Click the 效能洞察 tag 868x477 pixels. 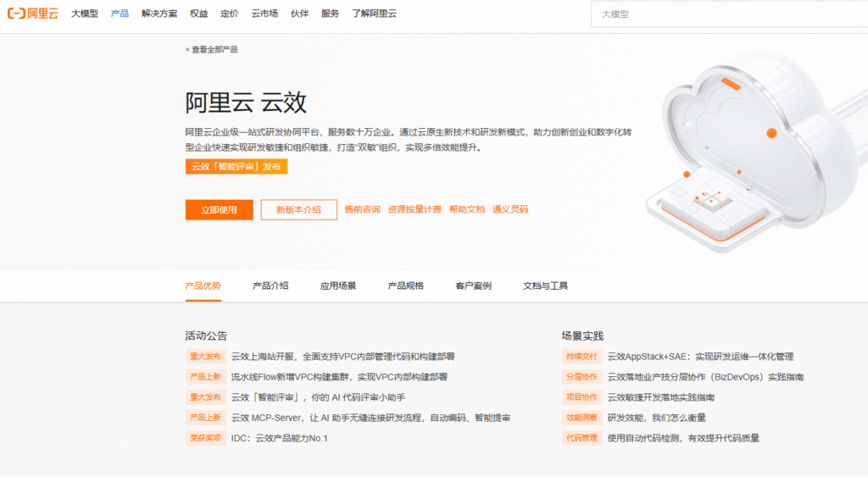(x=581, y=418)
